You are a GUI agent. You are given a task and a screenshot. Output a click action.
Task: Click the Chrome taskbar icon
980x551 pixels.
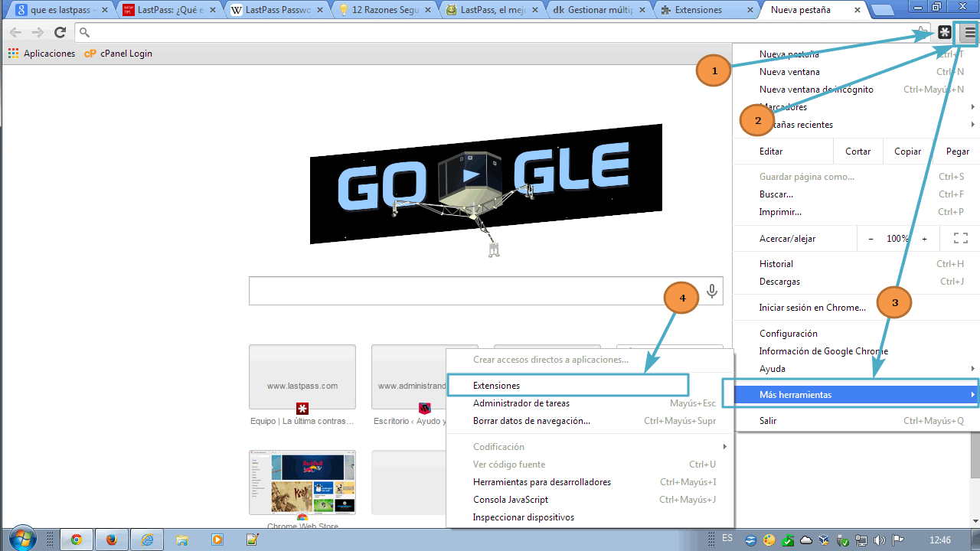click(77, 540)
